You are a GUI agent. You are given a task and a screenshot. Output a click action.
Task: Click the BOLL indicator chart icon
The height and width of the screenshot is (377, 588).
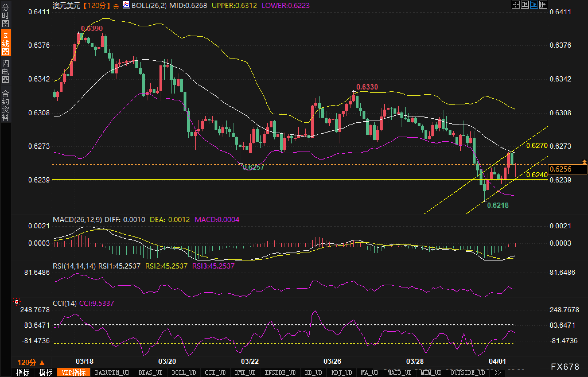click(x=126, y=5)
